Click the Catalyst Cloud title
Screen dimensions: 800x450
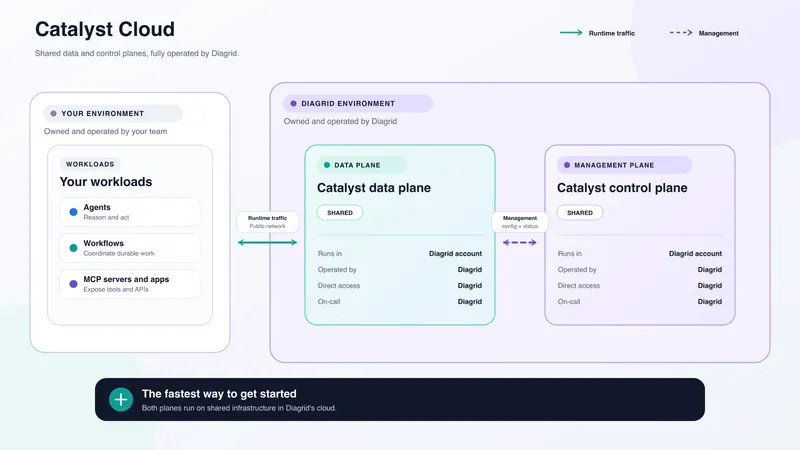pos(105,29)
